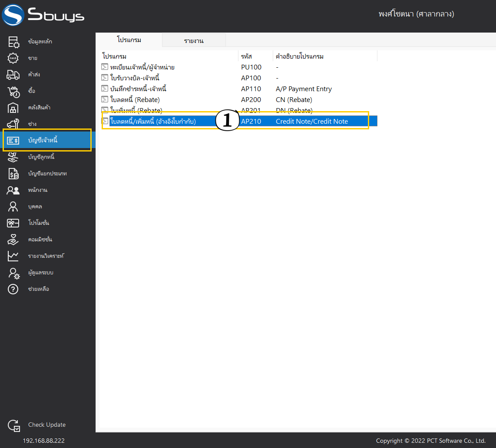
Task: Open the บัญชีลูกหนี้ receivables icon
Action: [13, 157]
